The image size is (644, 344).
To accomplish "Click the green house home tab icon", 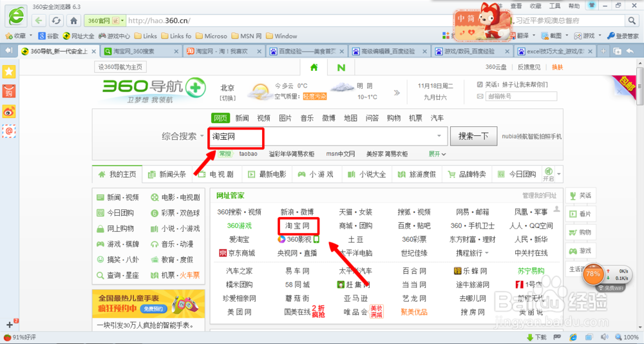I will click(314, 68).
